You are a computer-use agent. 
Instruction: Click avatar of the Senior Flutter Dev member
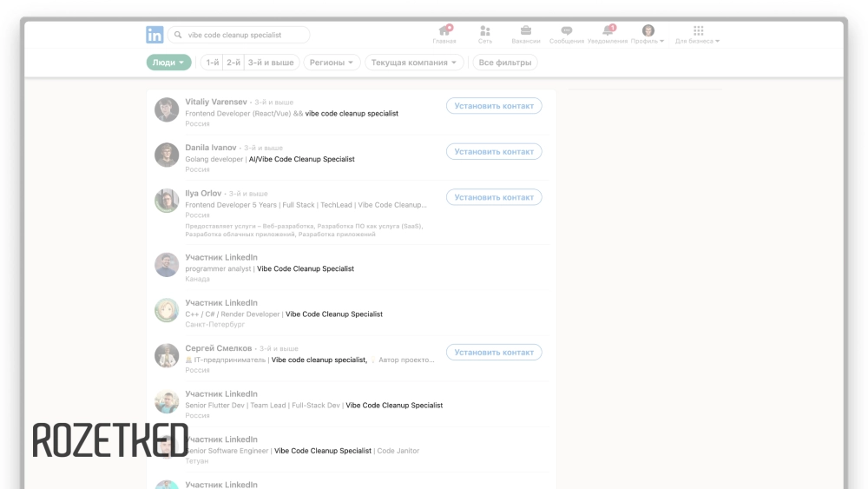tap(167, 401)
